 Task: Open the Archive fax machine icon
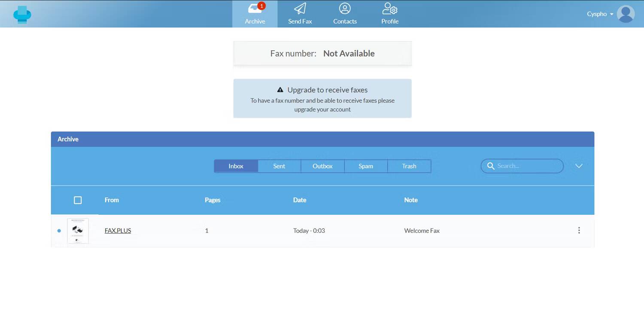(x=255, y=9)
